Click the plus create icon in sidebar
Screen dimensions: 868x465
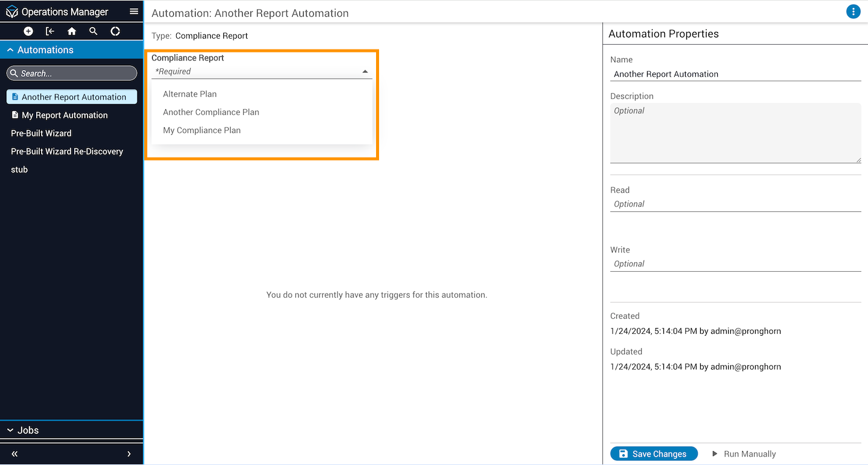click(x=28, y=31)
